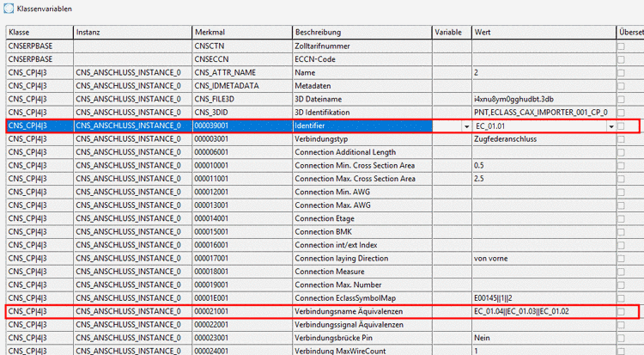Click the Connection Min. AWG cell
Image resolution: width=644 pixels, height=355 pixels.
[x=362, y=192]
